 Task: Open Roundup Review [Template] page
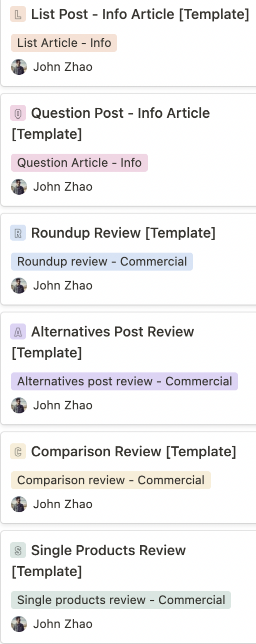click(123, 233)
